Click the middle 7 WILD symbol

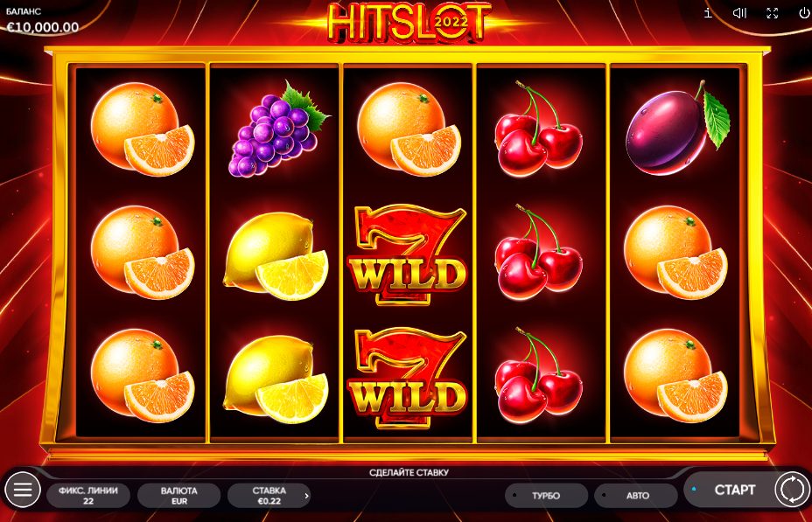click(x=408, y=254)
